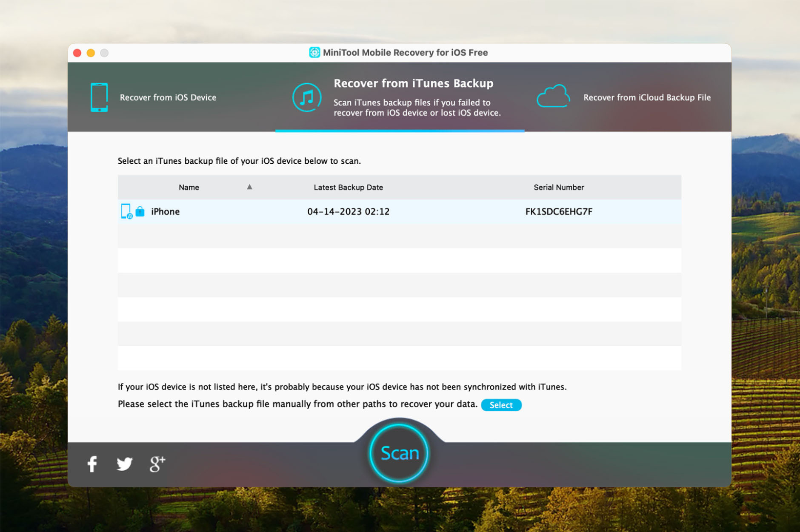Select the iPhone backup dated 04-14-2023
Screen dimensions: 800x532
[349, 211]
